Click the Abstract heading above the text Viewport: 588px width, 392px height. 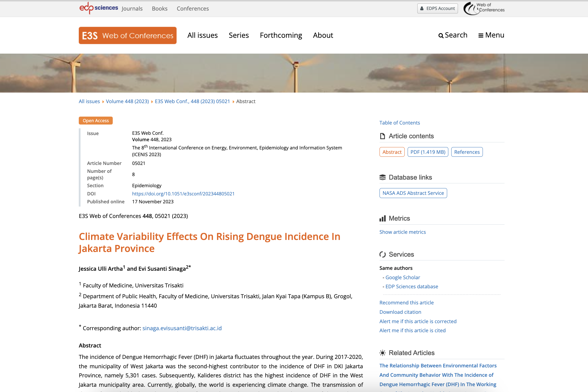(90, 345)
